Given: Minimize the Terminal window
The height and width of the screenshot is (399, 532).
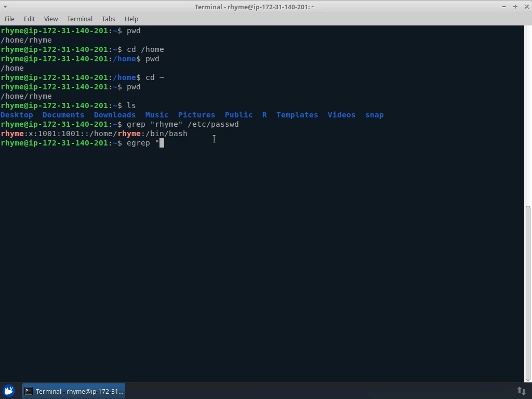Looking at the screenshot, I should point(503,7).
